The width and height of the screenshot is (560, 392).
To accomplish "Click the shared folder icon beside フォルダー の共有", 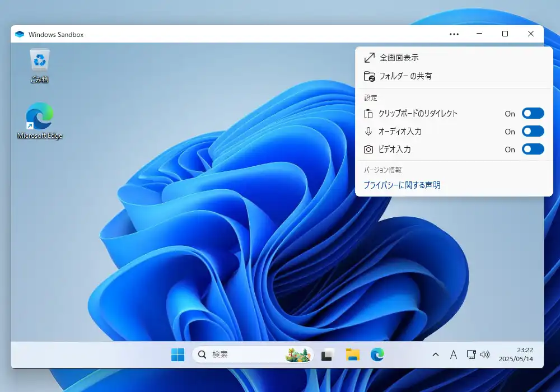I will 369,76.
